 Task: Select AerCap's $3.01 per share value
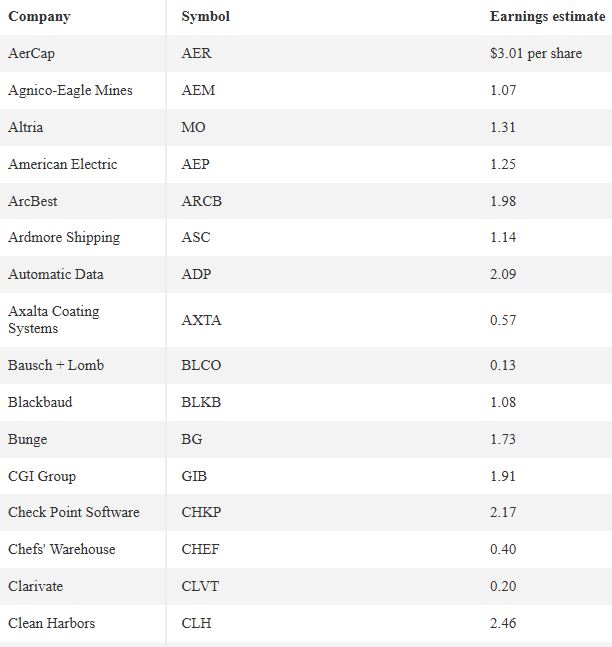click(536, 53)
